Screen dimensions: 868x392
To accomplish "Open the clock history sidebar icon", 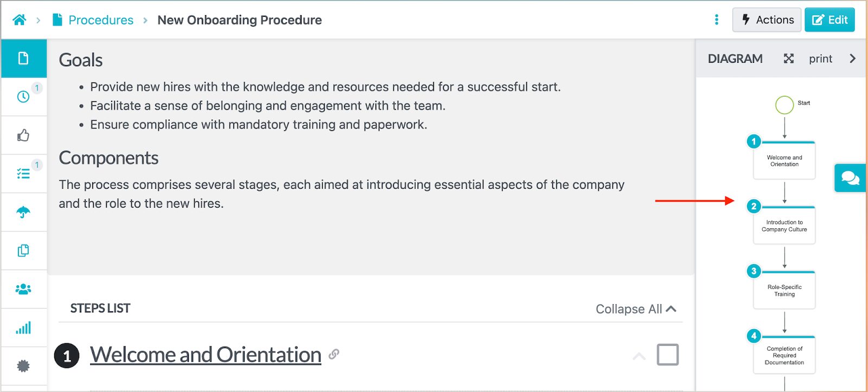I will [x=23, y=97].
